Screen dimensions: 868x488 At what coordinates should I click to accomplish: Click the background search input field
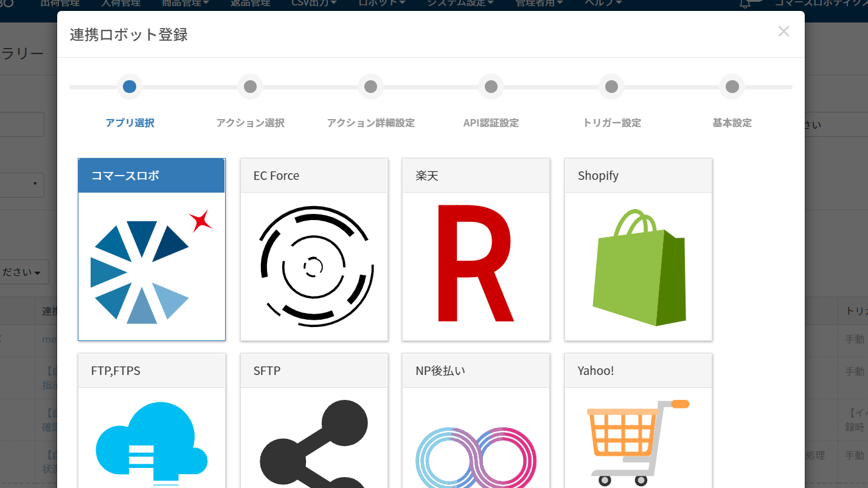tap(22, 124)
